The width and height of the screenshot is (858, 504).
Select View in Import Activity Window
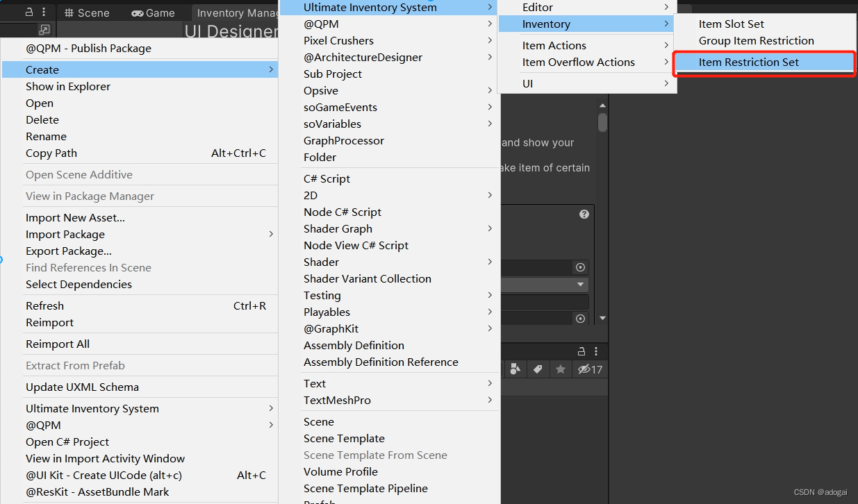[x=140, y=458]
